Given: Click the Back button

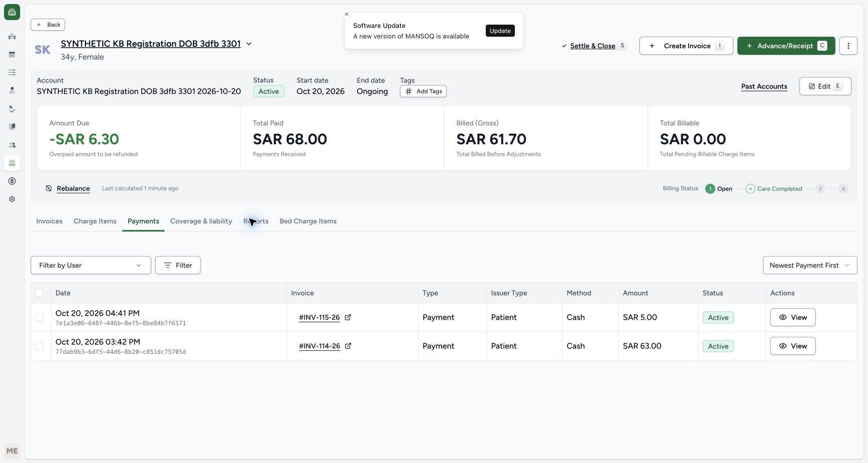Looking at the screenshot, I should 48,25.
